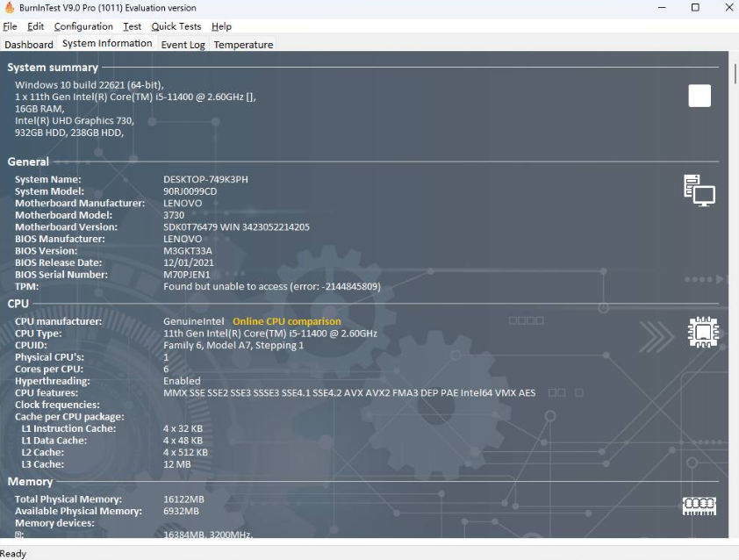The height and width of the screenshot is (560, 739).
Task: Open the Configuration menu
Action: tap(83, 26)
